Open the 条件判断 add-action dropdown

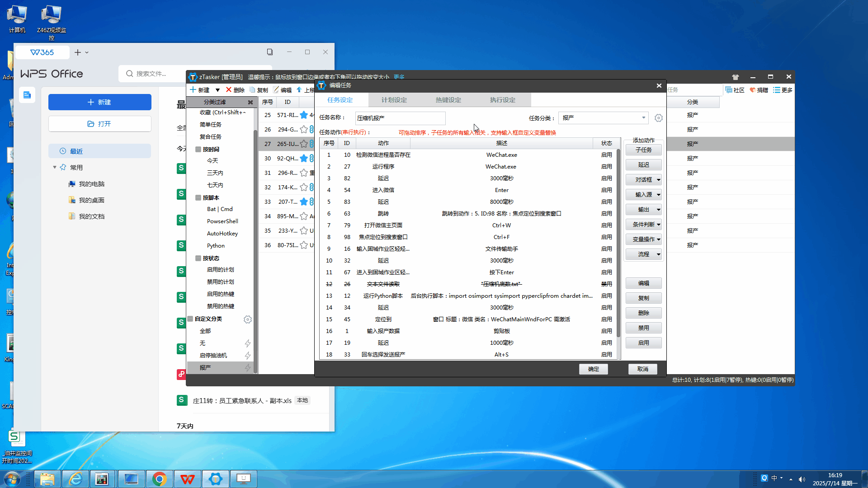point(644,225)
